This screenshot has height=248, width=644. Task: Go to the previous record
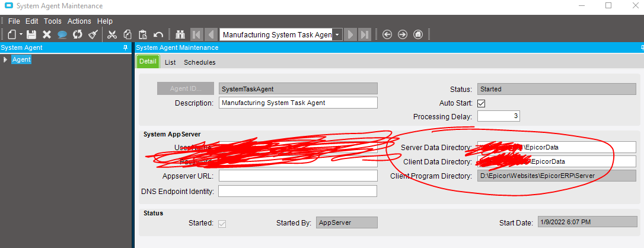[212, 34]
